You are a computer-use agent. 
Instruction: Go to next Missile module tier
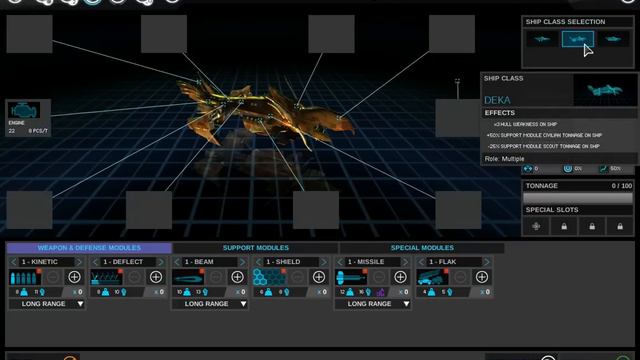(x=405, y=262)
